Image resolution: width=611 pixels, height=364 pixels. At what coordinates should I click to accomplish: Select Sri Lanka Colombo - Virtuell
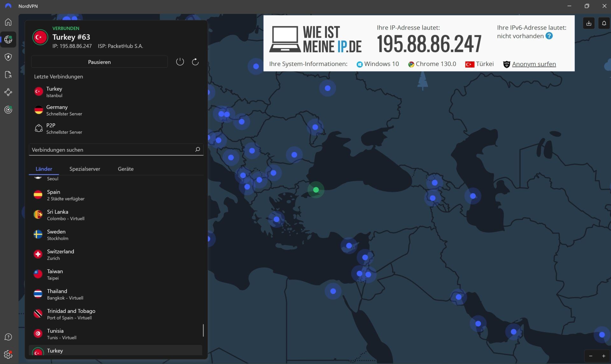pos(116,215)
